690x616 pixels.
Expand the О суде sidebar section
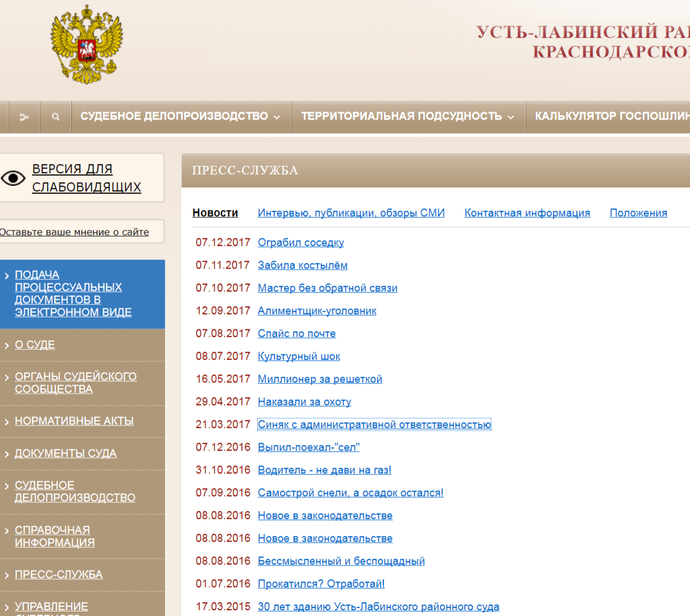[x=35, y=345]
